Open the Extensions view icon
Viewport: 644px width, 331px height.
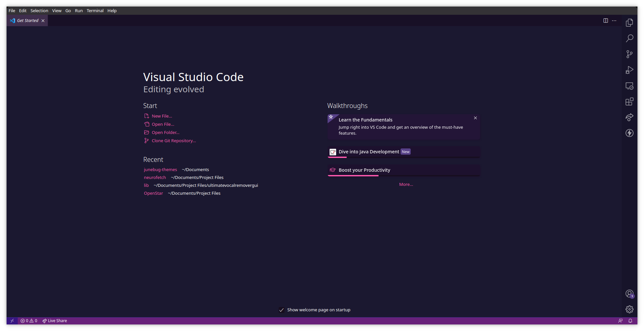click(629, 101)
